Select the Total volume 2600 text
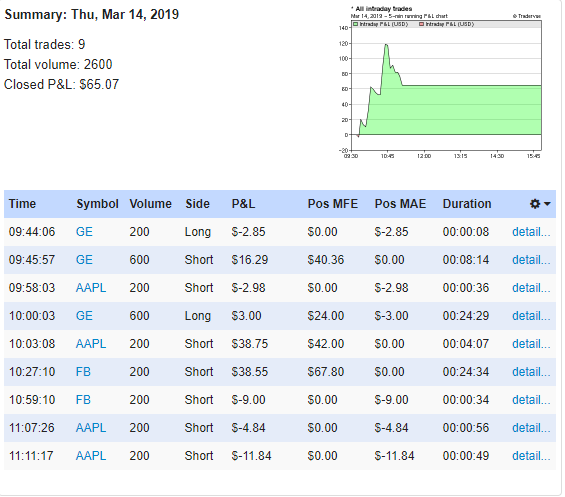Viewport: 565px width, 497px height. point(58,65)
